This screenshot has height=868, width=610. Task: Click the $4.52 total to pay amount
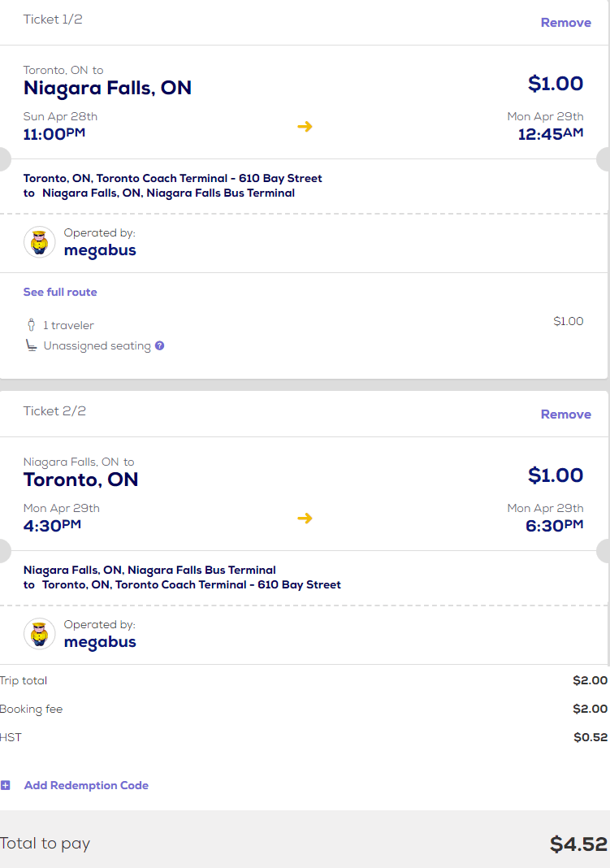(578, 844)
